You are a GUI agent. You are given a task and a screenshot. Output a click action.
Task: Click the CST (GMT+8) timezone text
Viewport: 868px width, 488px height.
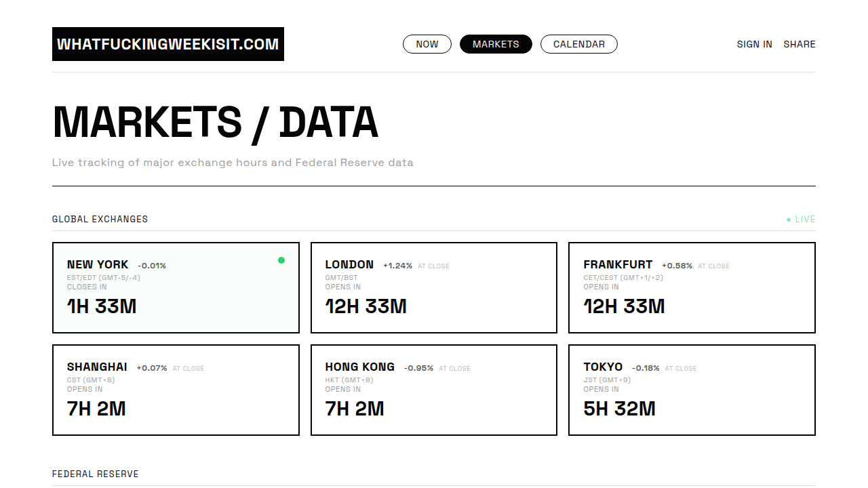coord(91,380)
